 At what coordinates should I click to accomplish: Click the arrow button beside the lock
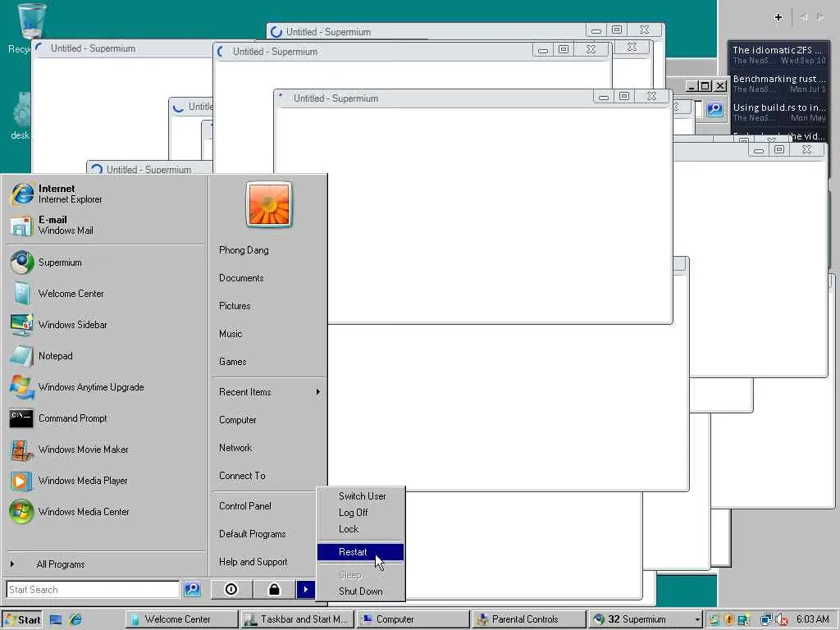305,589
